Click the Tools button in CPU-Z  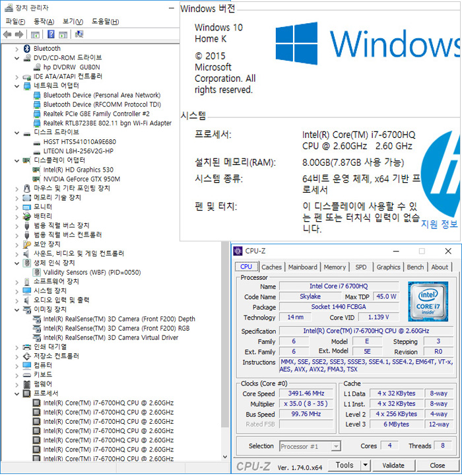tap(345, 465)
